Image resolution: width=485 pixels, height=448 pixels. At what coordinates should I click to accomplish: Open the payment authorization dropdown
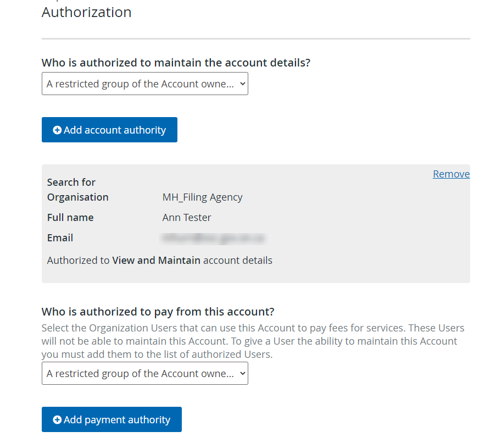click(x=145, y=373)
